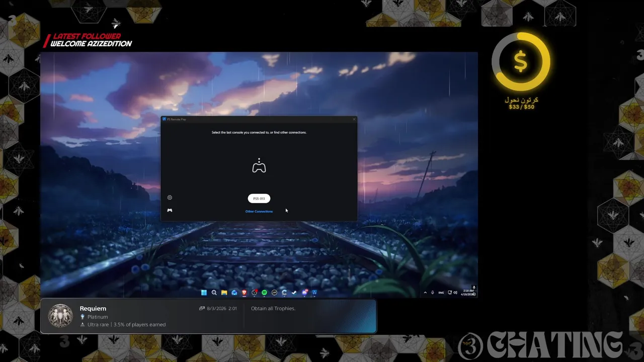Click the yellow dollar donation goal ring

tap(521, 62)
